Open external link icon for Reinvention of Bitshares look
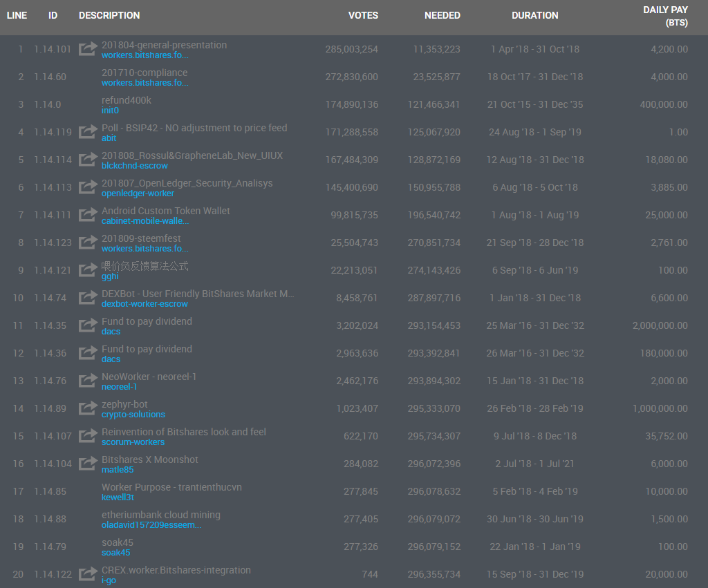The width and height of the screenshot is (708, 588). click(x=88, y=435)
